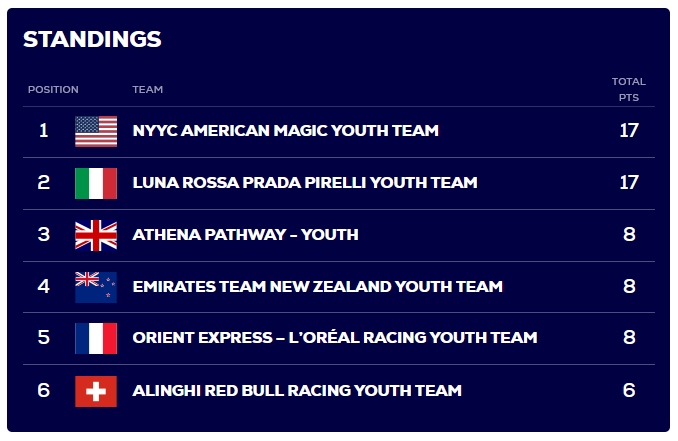Click NYYC American Magic's 17 points total
The image size is (678, 441).
629,131
